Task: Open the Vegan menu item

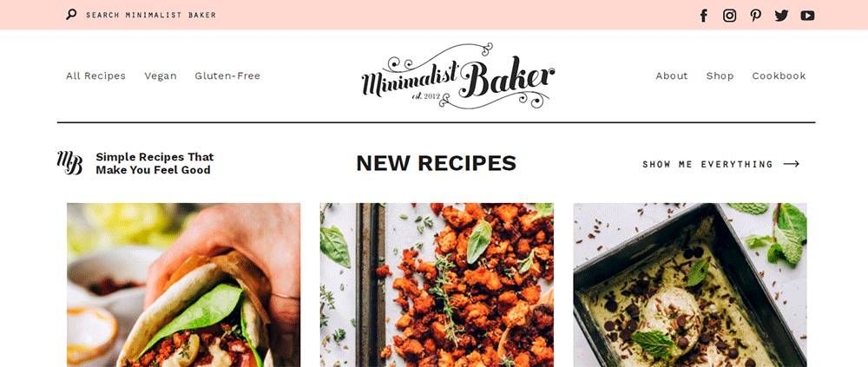Action: (161, 75)
